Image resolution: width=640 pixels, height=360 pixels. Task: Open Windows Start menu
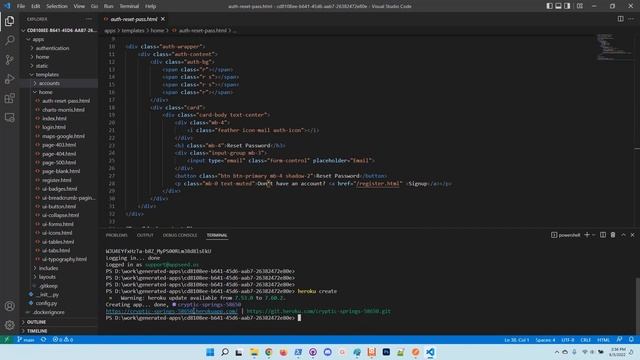(210, 352)
